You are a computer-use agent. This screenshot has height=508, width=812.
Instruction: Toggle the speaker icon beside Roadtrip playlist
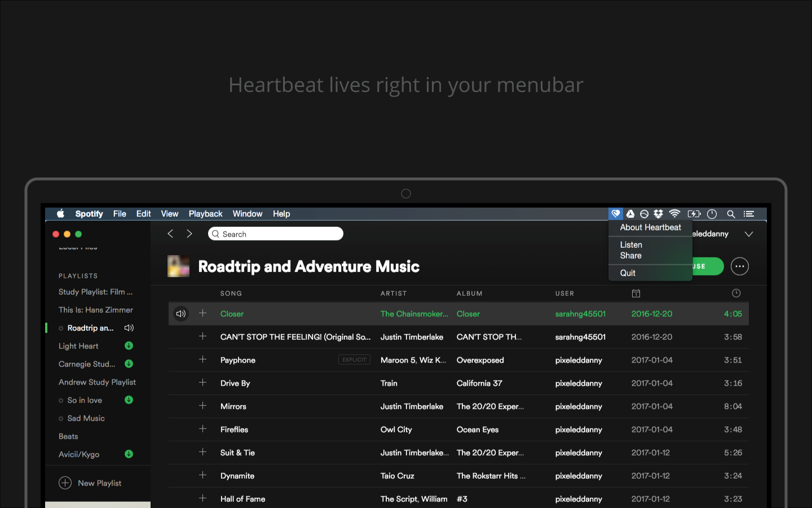(x=129, y=327)
